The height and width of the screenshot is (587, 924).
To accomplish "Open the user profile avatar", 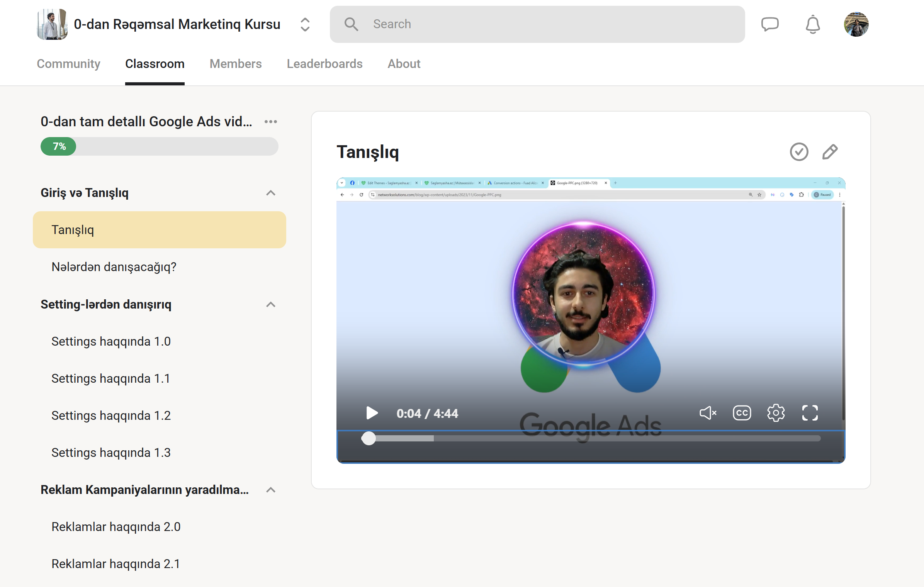I will [856, 24].
